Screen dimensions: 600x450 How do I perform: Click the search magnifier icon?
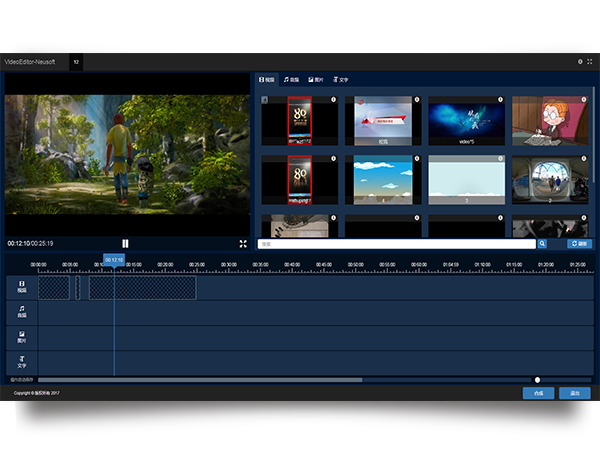[542, 243]
